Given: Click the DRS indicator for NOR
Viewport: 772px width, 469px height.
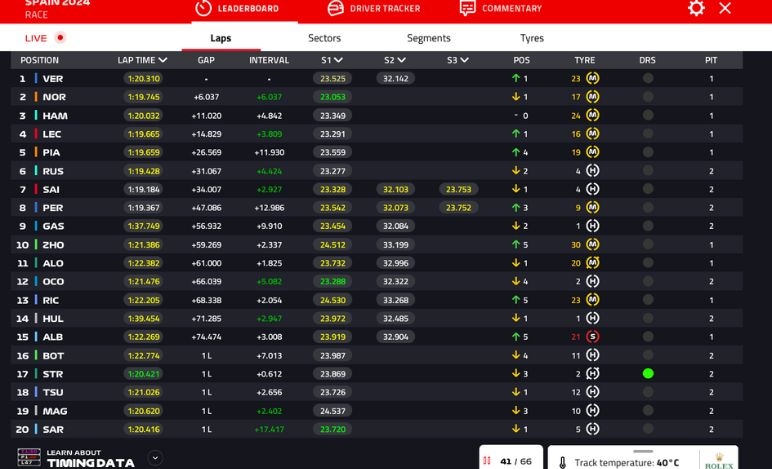Looking at the screenshot, I should coord(648,97).
